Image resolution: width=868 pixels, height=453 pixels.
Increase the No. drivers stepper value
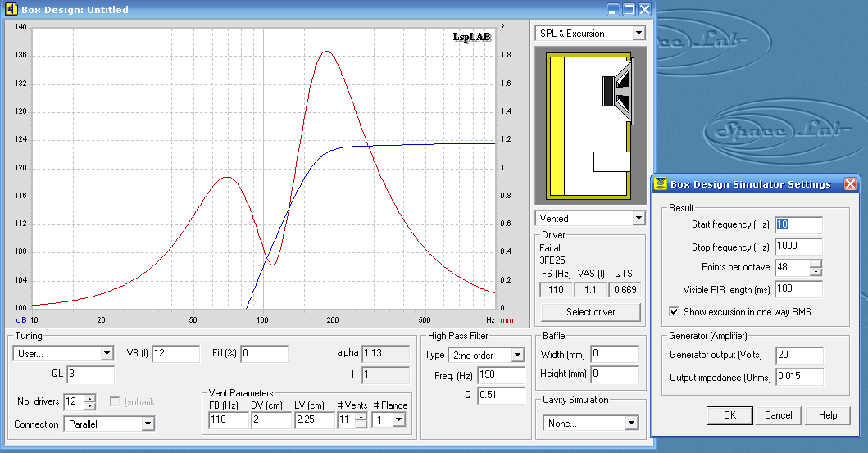coord(89,398)
